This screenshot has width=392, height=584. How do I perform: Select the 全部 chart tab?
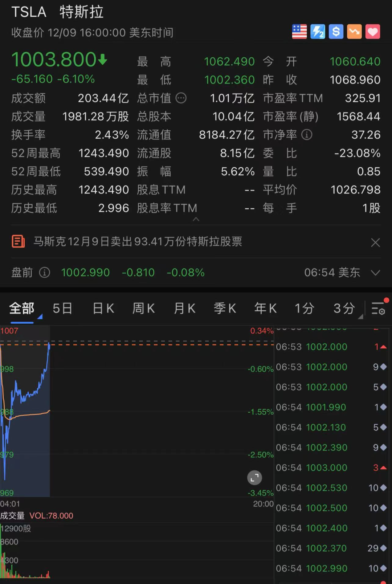click(x=22, y=308)
